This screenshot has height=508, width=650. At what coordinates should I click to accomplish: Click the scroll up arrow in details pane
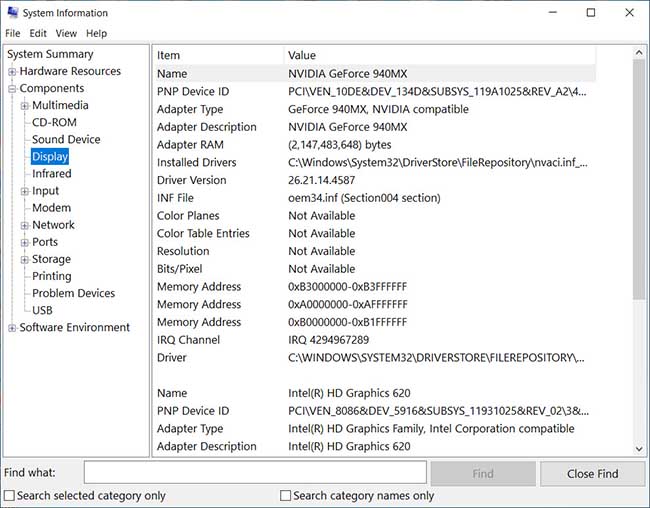click(x=639, y=53)
